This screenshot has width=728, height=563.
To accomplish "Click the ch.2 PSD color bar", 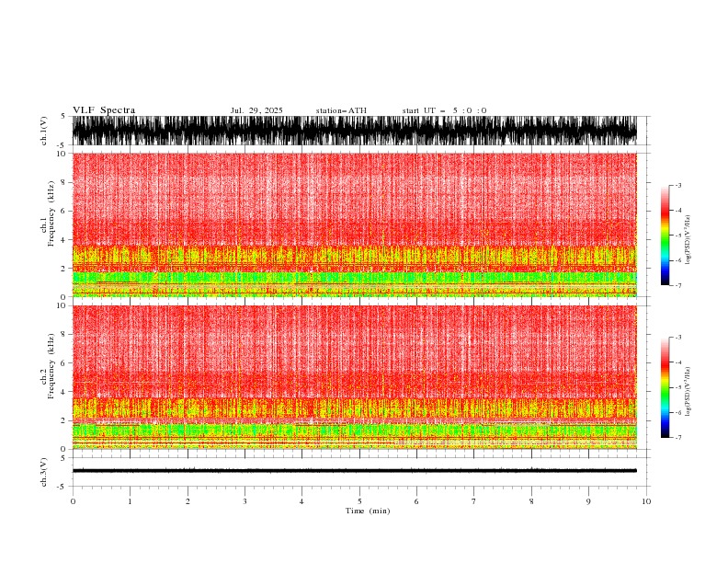I will tap(665, 387).
